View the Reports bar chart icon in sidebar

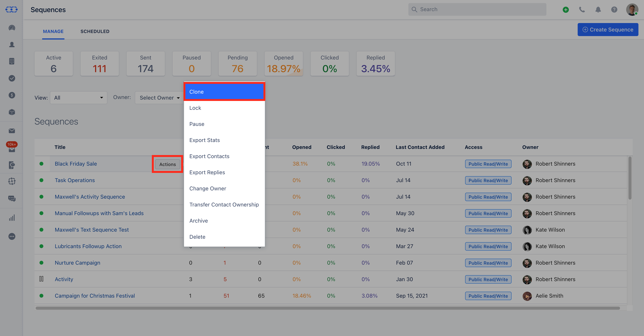12,217
